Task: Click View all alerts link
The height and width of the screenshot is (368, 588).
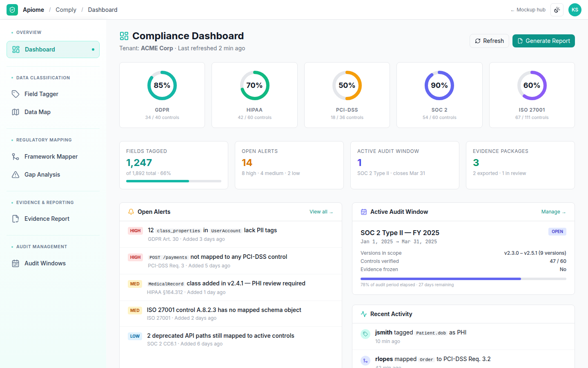Action: coord(321,212)
